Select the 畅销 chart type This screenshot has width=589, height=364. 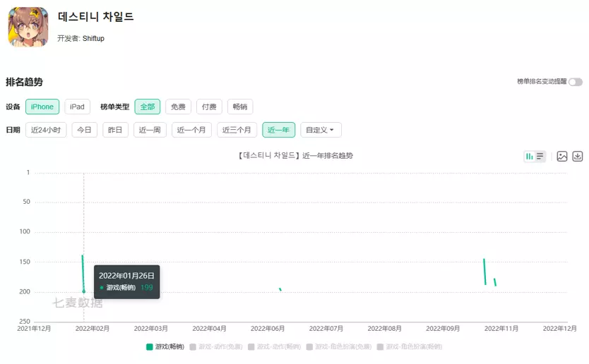(x=239, y=107)
